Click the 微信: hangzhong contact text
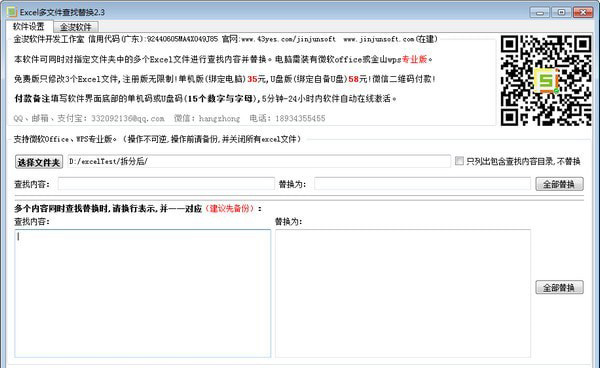Viewport: 600px width, 368px height. 207,119
